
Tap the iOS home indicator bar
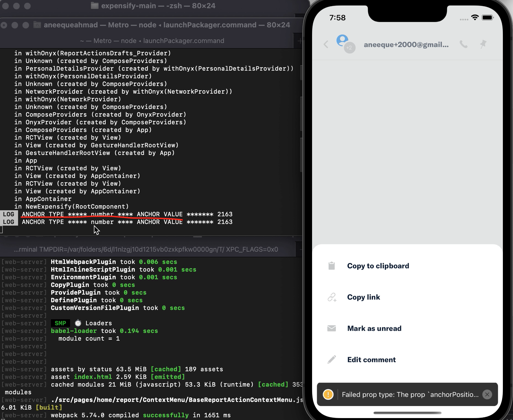pyautogui.click(x=407, y=413)
